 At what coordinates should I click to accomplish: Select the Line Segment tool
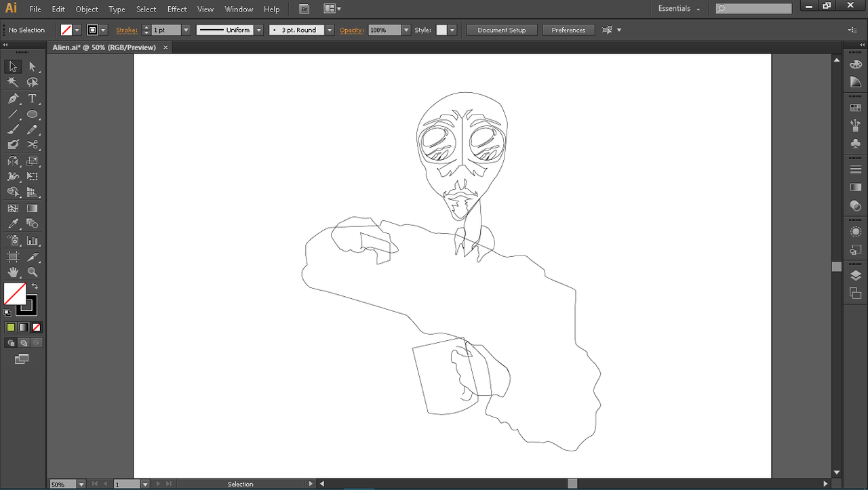click(13, 115)
